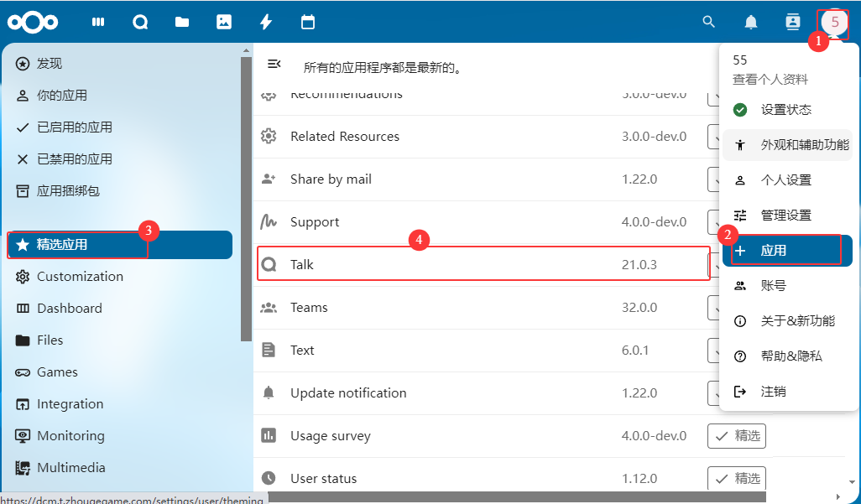
Task: Open the Photos app icon
Action: pos(224,23)
